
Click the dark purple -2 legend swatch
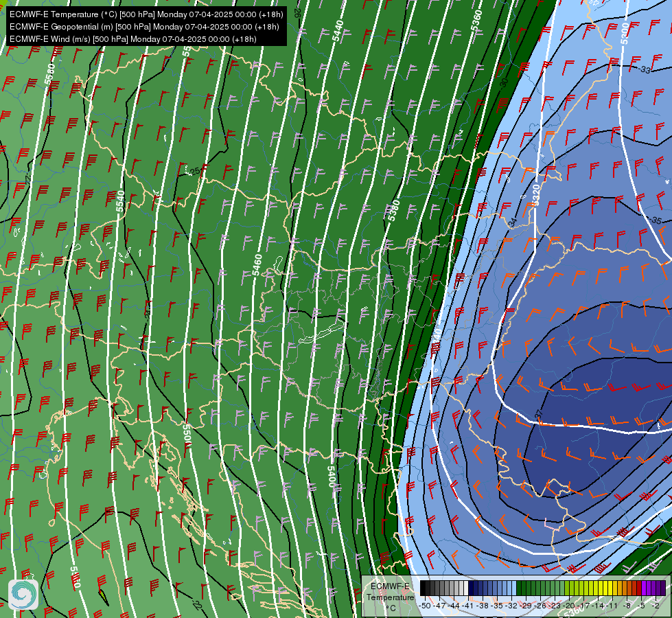tap(659, 588)
